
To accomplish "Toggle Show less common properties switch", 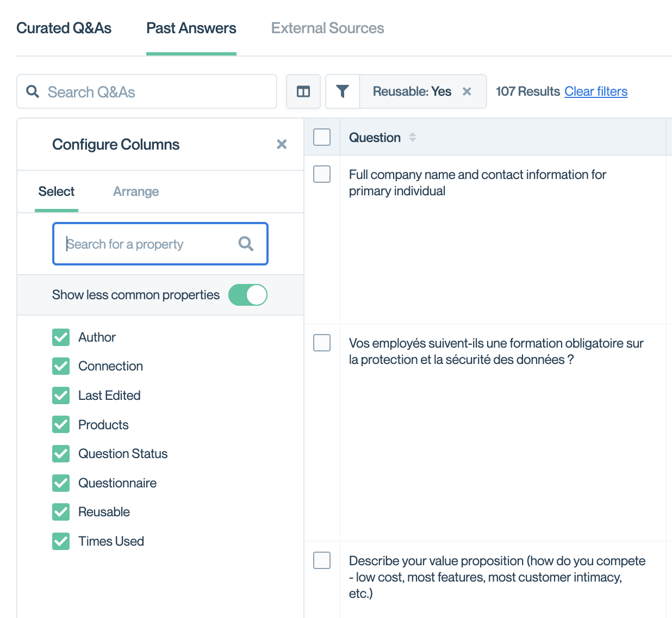I will (248, 295).
